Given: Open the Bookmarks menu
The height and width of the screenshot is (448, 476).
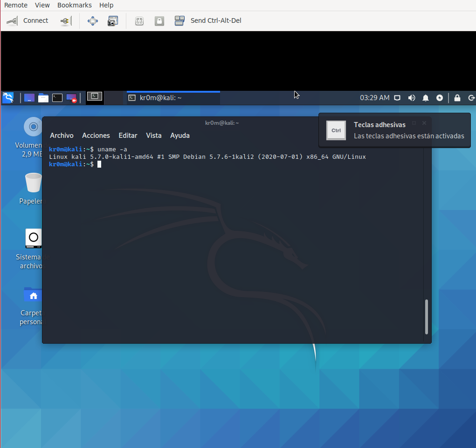Looking at the screenshot, I should point(75,5).
